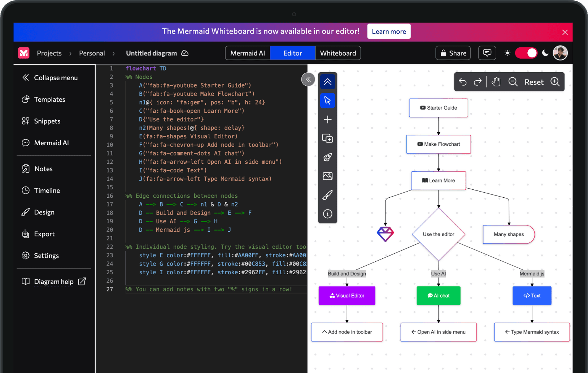Image resolution: width=588 pixels, height=373 pixels.
Task: Click the sun light-mode icon
Action: [507, 53]
